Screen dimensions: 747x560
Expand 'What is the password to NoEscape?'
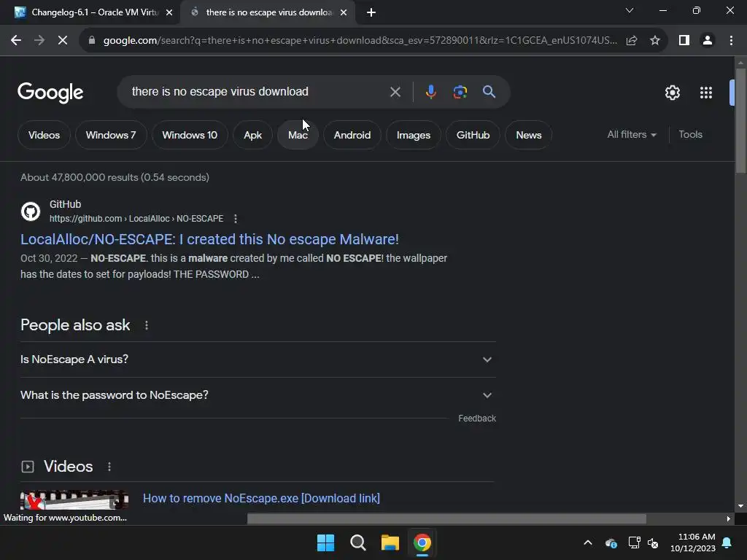pyautogui.click(x=258, y=395)
